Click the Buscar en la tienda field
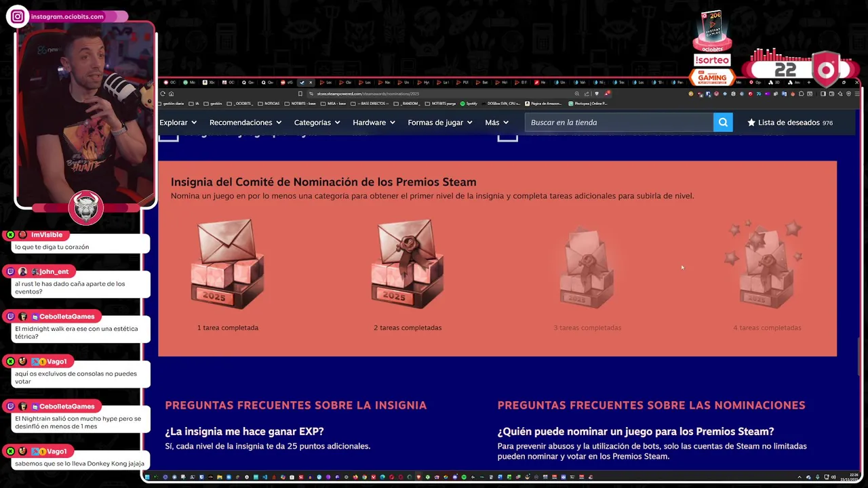This screenshot has width=868, height=488. point(619,123)
